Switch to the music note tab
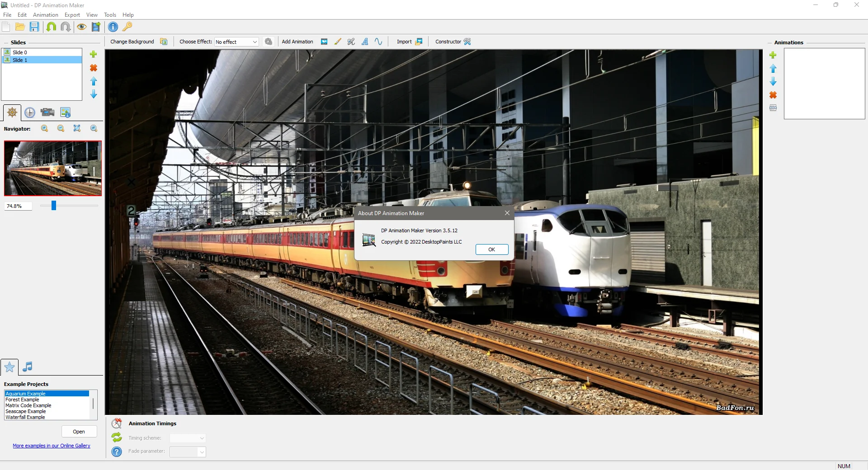 pos(28,367)
